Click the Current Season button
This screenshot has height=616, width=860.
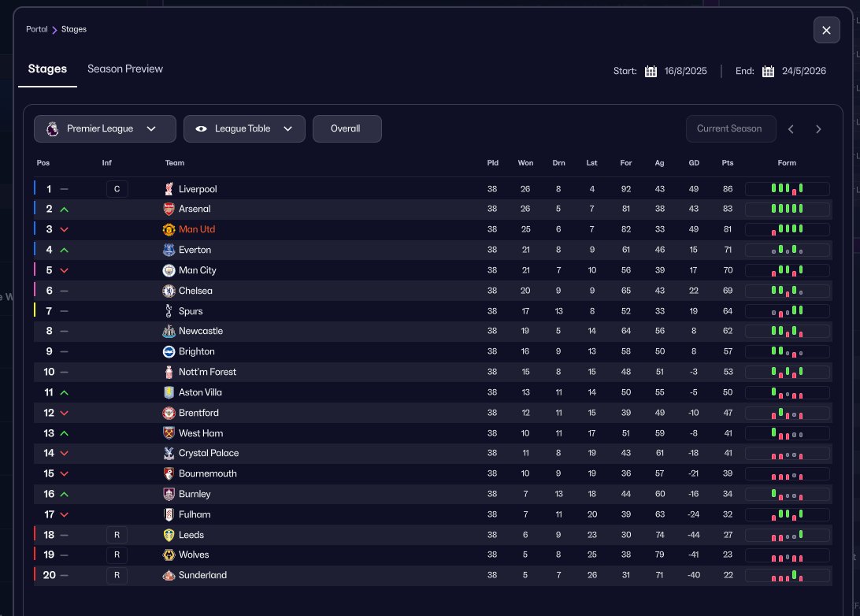[730, 128]
